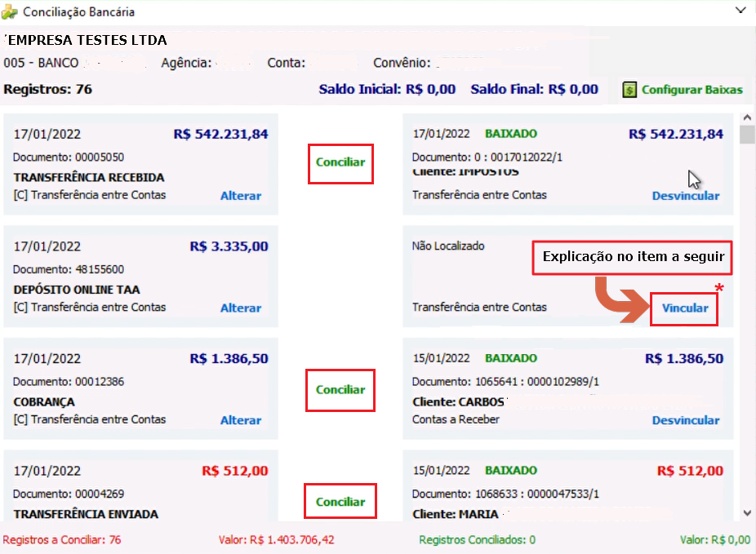Click 'Registros Conciliados: 0' status
The height and width of the screenshot is (554, 756).
[477, 539]
